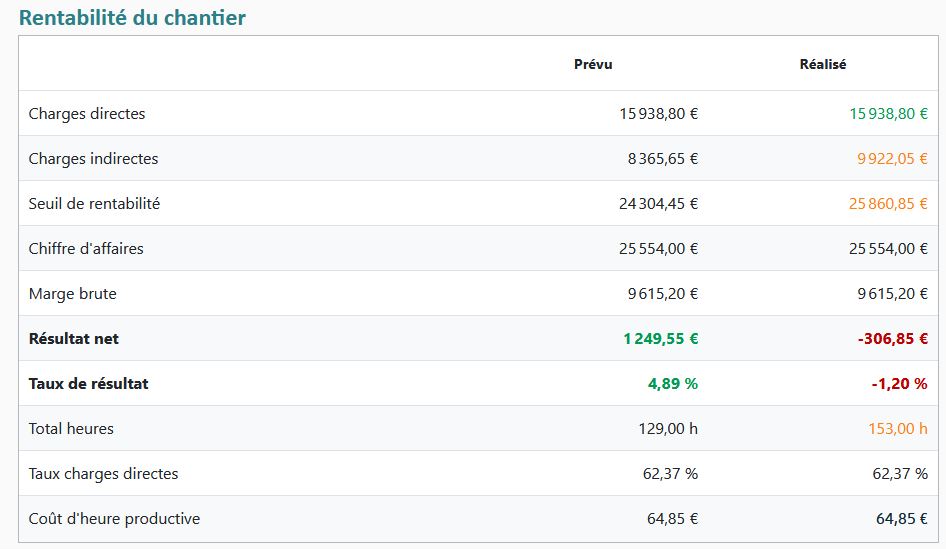Click the "Rentabilité du chantier" heading
Screen dimensions: 946x549
[132, 18]
